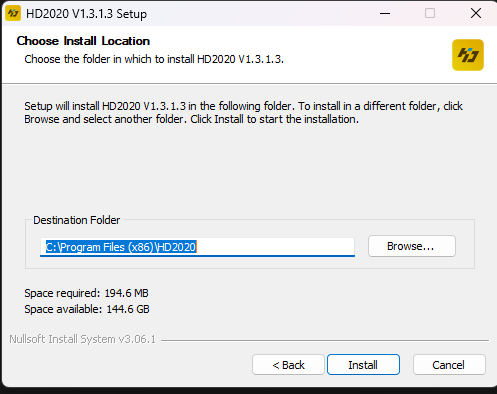Close the HD2020 Setup window
The image size is (497, 394).
[x=476, y=13]
